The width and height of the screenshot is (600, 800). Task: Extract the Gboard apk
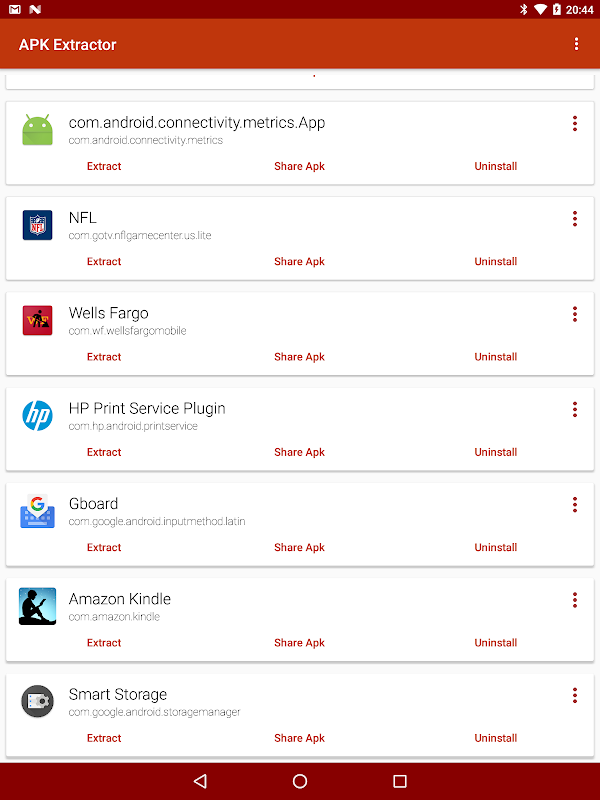click(x=104, y=547)
